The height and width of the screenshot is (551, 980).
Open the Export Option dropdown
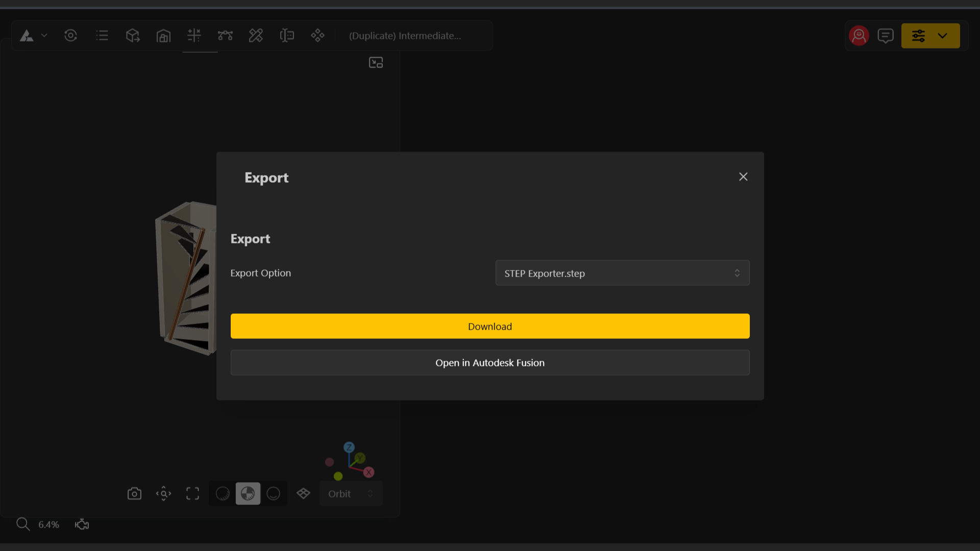coord(622,273)
